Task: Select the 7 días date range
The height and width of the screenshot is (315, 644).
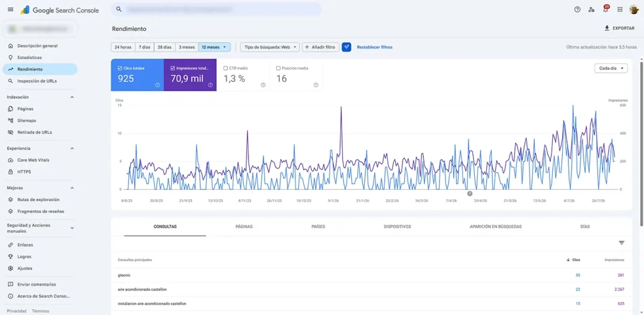Action: click(x=144, y=47)
